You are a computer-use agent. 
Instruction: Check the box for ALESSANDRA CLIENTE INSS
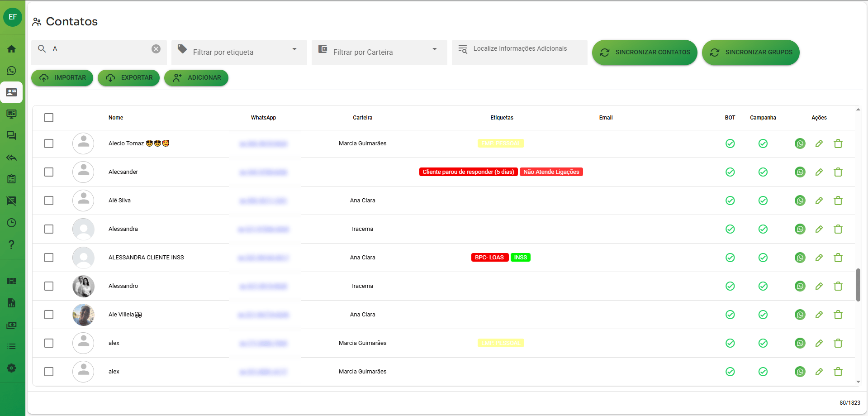[49, 258]
